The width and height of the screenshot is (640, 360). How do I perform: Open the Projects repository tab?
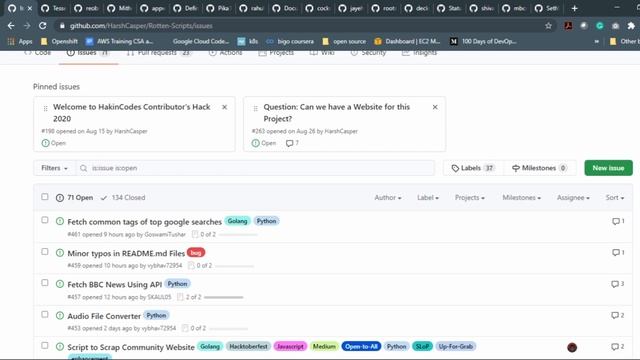[276, 53]
